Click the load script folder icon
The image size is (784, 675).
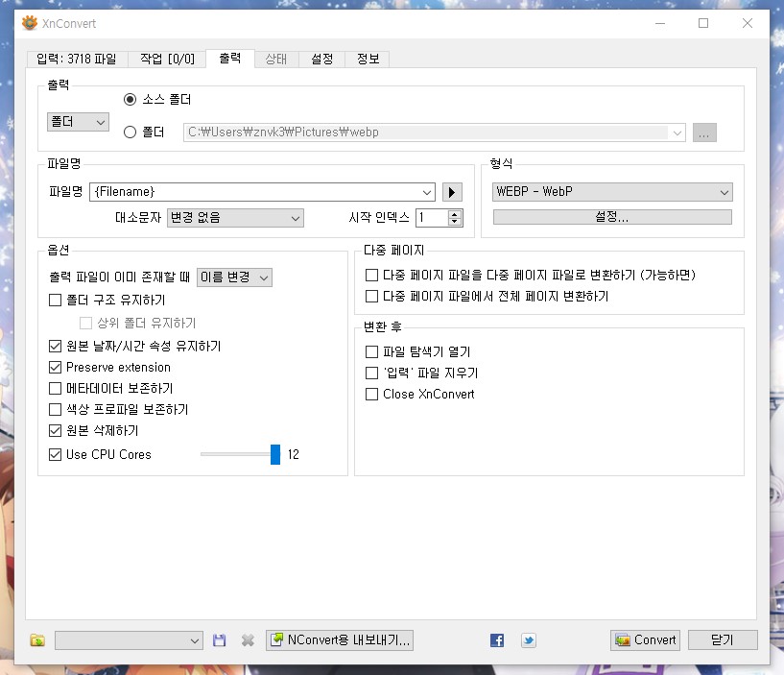coord(37,640)
